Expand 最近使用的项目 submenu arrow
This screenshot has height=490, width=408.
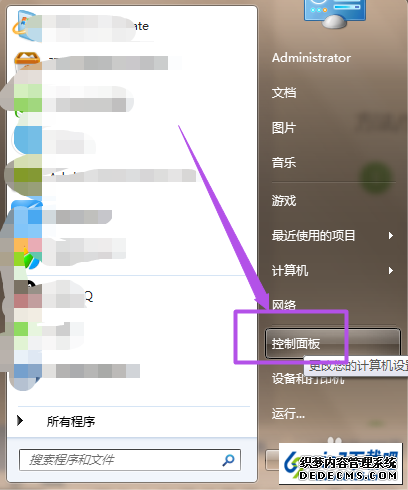pyautogui.click(x=391, y=236)
